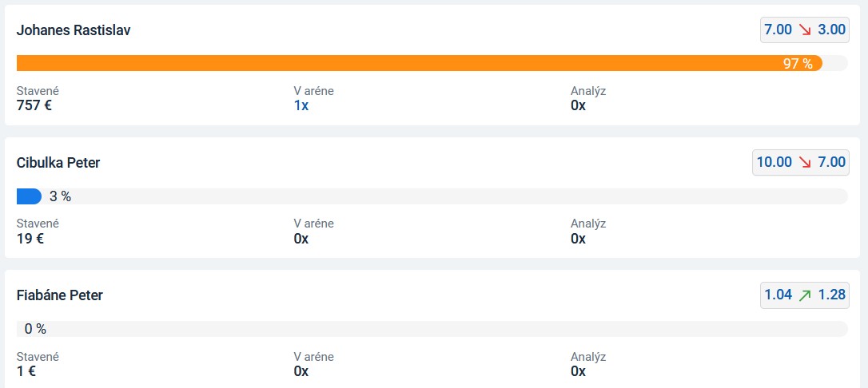Click the red down arrow in Johanes Rastislav odds

(805, 30)
